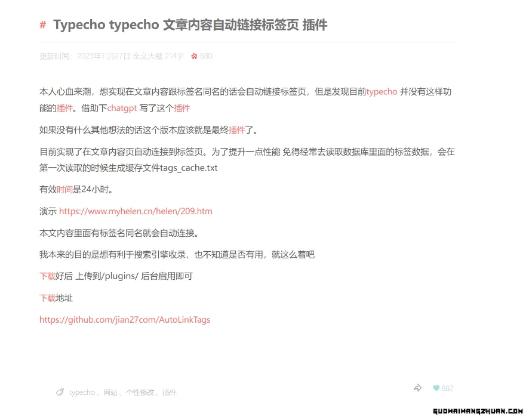The width and height of the screenshot is (529, 420).
Task: Click the word count 全文大概 214字
Action: tap(158, 56)
